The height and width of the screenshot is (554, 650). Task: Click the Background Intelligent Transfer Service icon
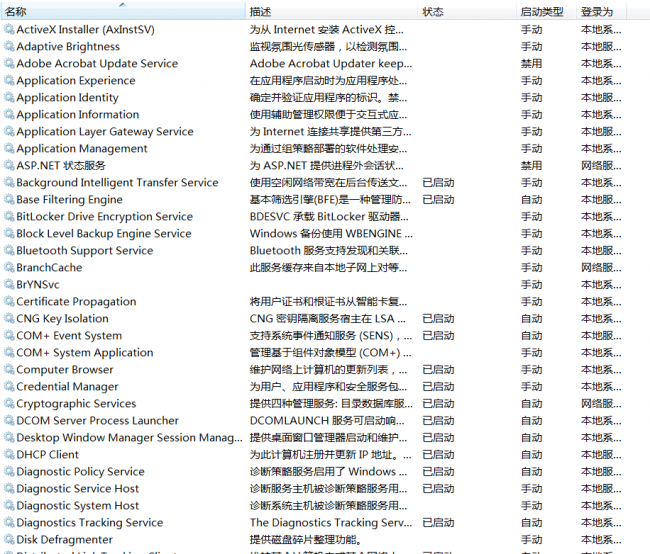[x=9, y=182]
